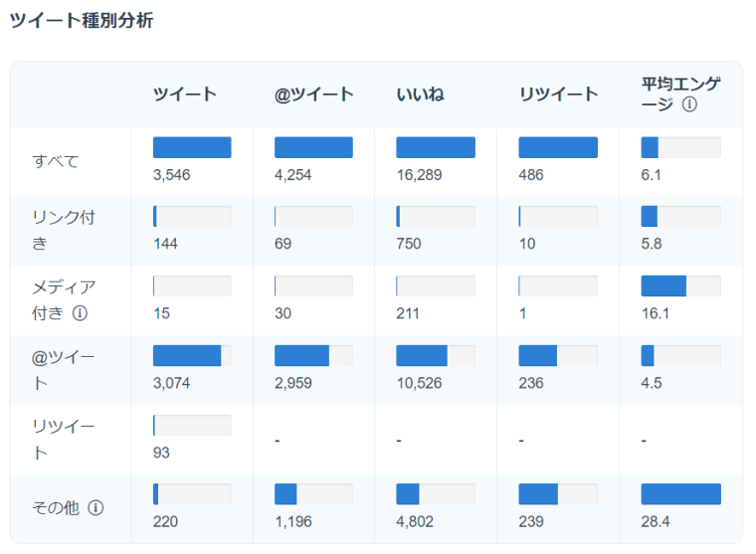This screenshot has height=554, width=756.
Task: Click the @ツイート row likes value 10,526
Action: click(x=422, y=383)
